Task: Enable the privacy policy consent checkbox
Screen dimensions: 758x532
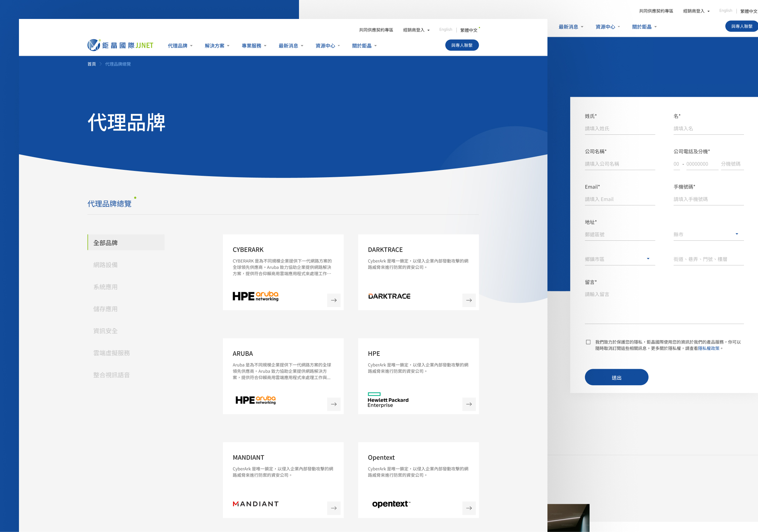Action: click(x=587, y=341)
